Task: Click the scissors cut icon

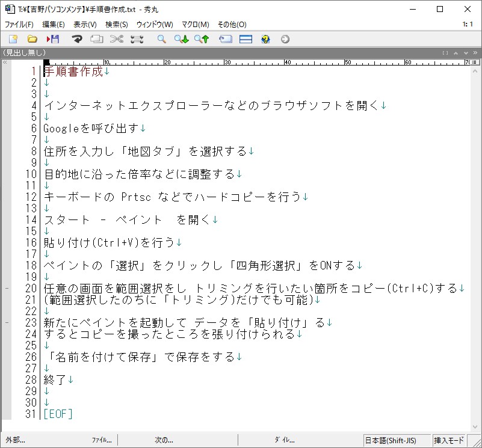Action: pyautogui.click(x=117, y=39)
